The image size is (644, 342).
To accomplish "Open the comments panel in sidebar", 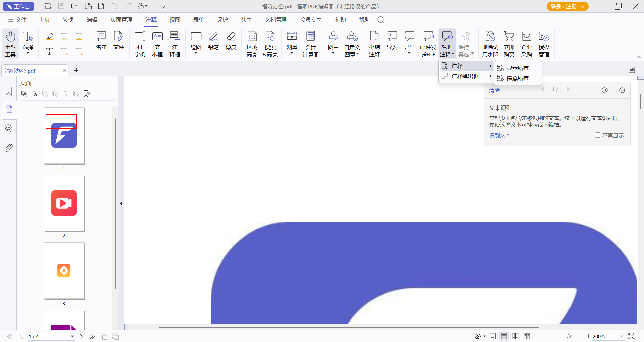I will click(9, 128).
